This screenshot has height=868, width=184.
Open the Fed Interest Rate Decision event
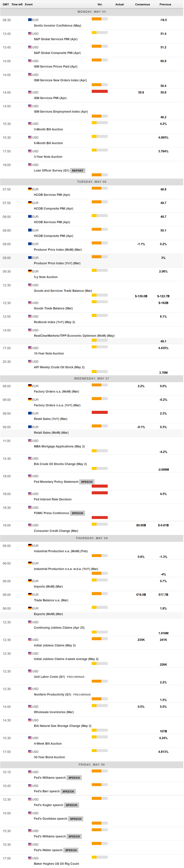click(53, 499)
